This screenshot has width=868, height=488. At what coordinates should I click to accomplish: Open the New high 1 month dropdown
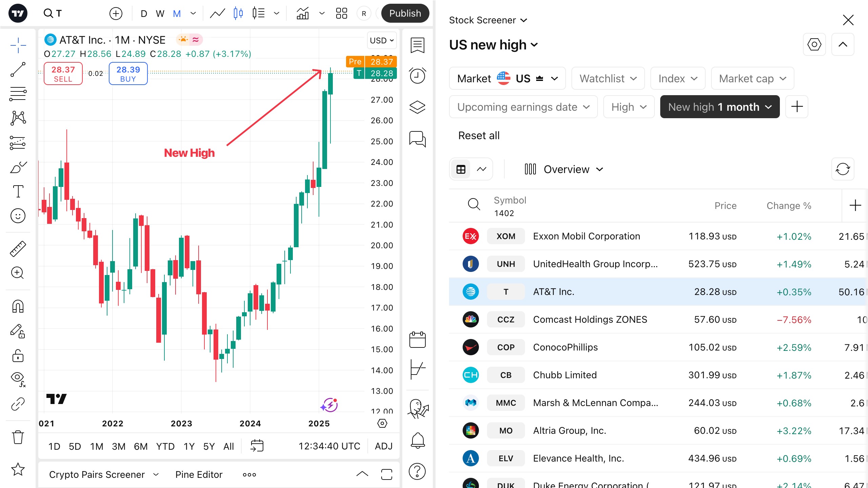(720, 107)
